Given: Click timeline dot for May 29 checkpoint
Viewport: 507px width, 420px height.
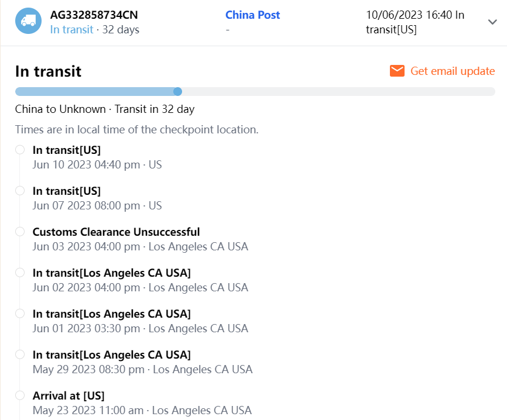Looking at the screenshot, I should pyautogui.click(x=20, y=354).
